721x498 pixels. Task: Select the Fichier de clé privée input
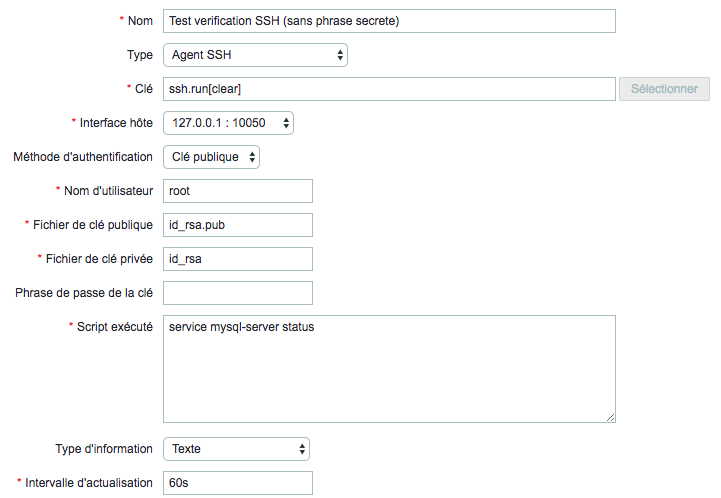pyautogui.click(x=238, y=259)
